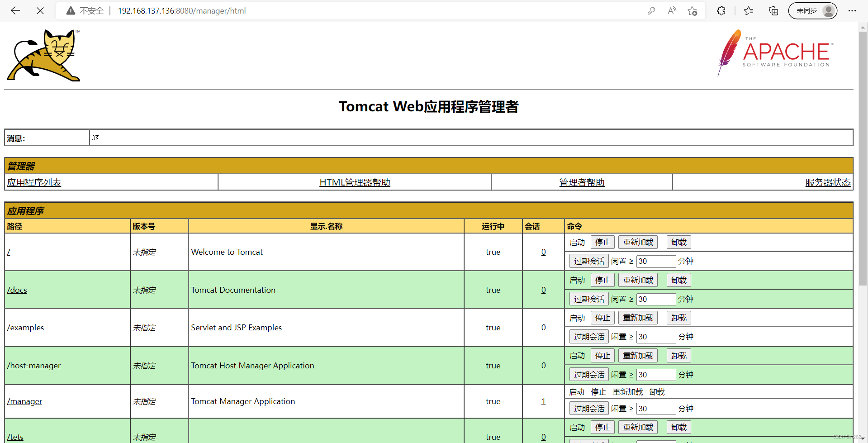Expire sessions for /docs

589,299
